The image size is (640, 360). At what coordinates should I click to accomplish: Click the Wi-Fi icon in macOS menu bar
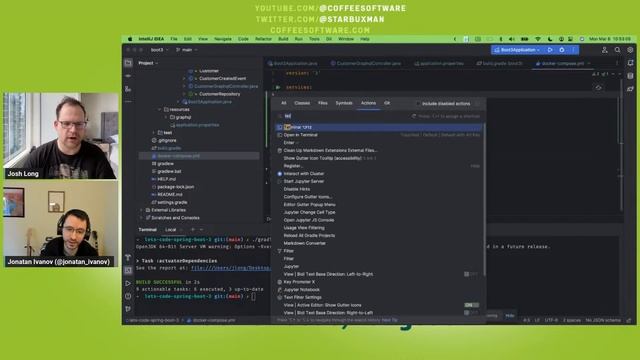(x=538, y=39)
